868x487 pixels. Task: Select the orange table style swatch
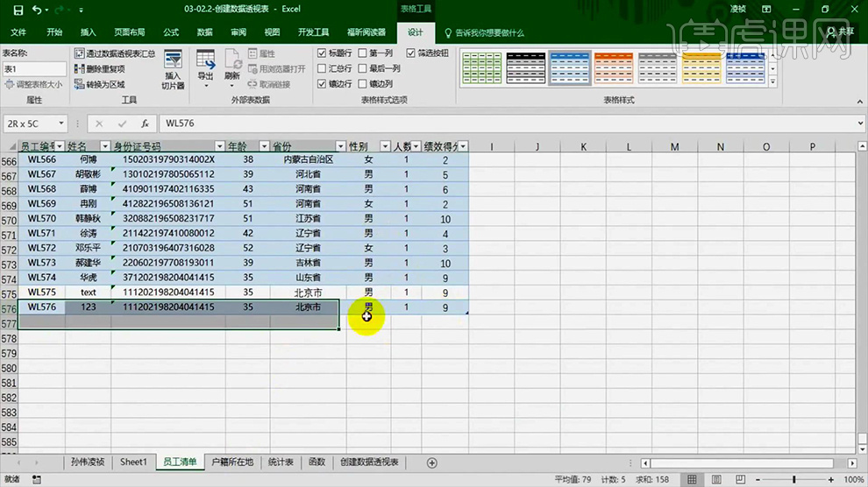click(612, 67)
